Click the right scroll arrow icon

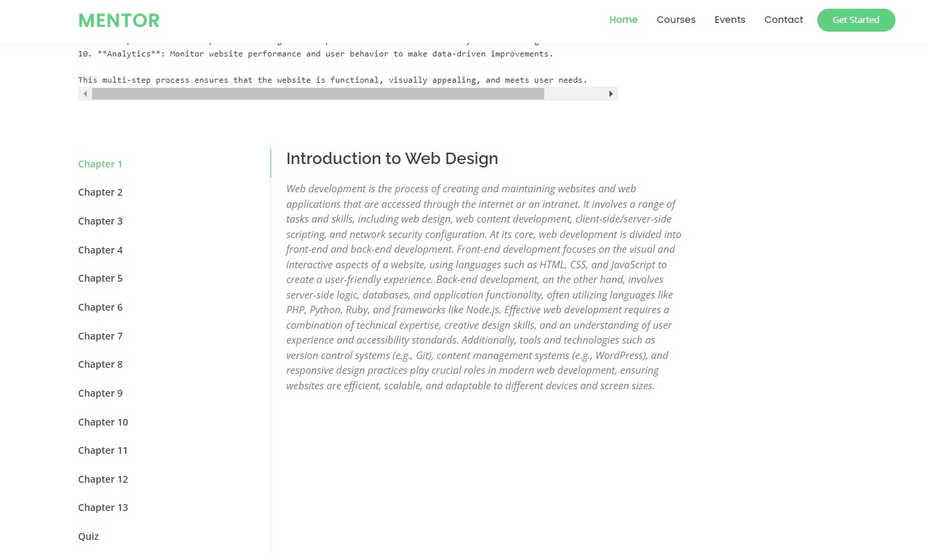coord(611,94)
